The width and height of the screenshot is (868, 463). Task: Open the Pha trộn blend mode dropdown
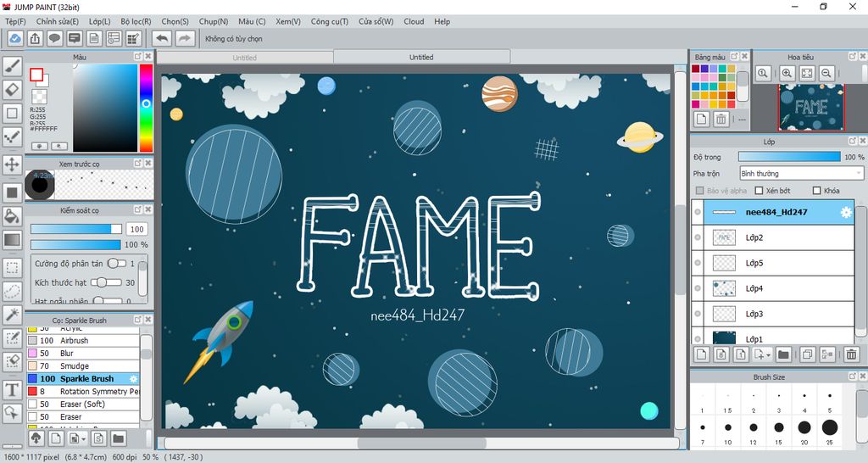(802, 173)
